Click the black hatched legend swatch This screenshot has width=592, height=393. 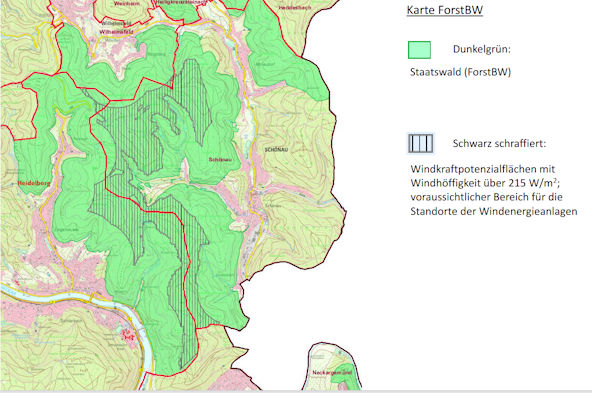421,143
